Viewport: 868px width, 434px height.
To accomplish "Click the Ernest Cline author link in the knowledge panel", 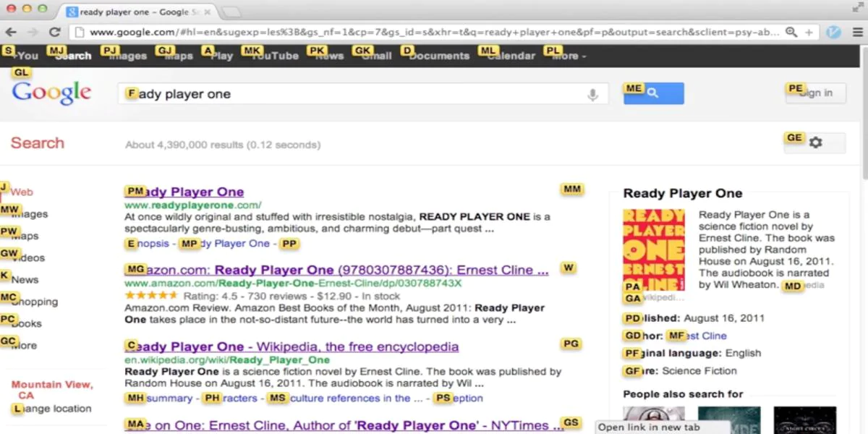I will click(x=704, y=336).
